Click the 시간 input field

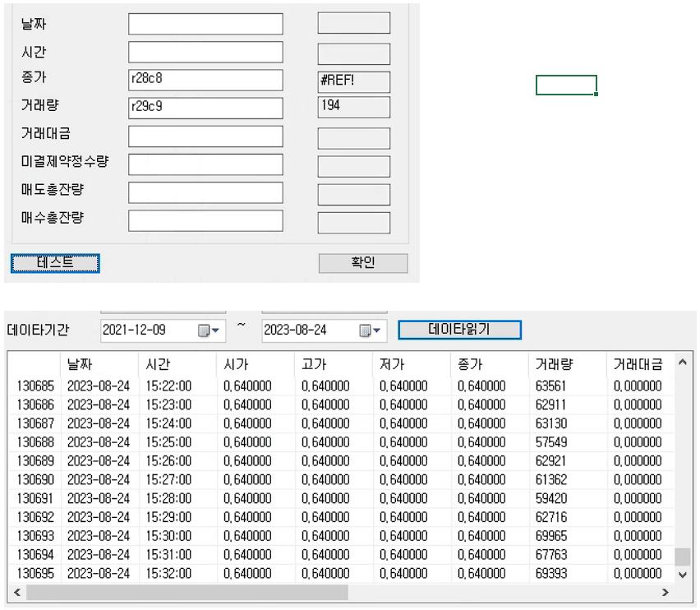point(205,53)
